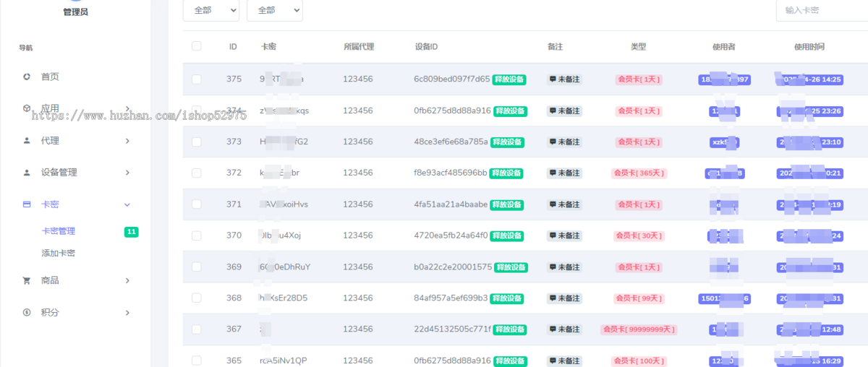Check the checkbox for row ID 373
The width and height of the screenshot is (868, 367).
[197, 142]
